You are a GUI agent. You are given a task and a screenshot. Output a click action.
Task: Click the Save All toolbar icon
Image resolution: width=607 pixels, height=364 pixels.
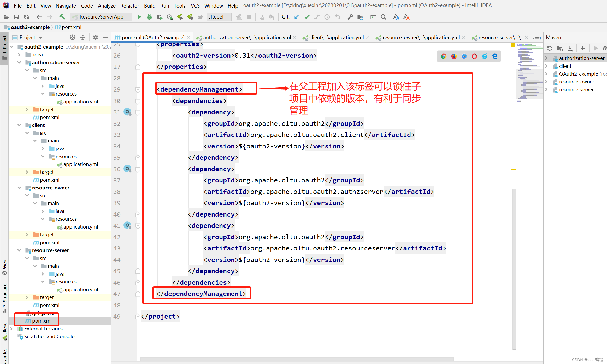coord(16,17)
